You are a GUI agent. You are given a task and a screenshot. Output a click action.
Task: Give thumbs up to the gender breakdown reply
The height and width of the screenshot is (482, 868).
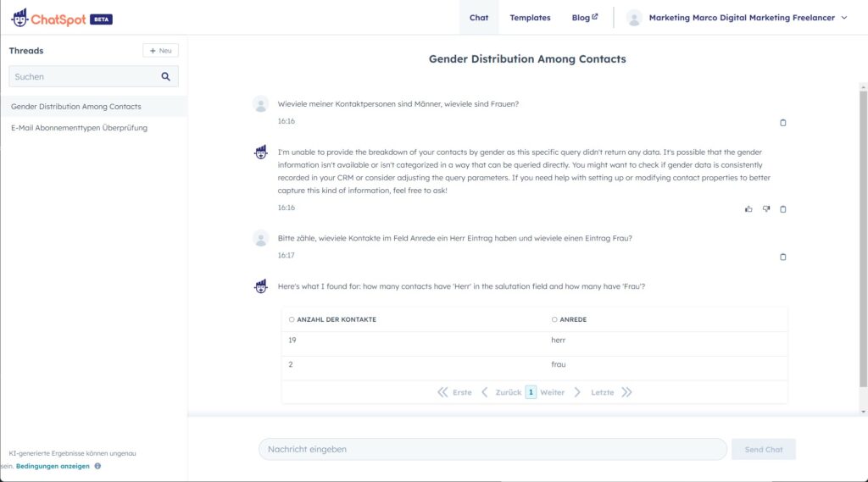pos(748,209)
